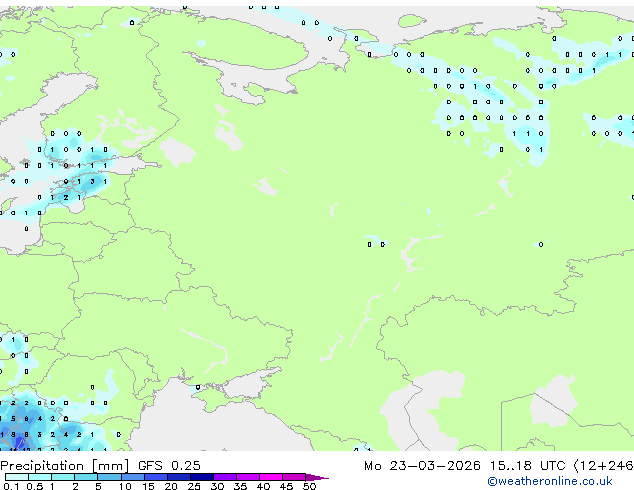Select the 40 mm magenta legend swatch
This screenshot has height=490, width=634.
click(x=271, y=477)
